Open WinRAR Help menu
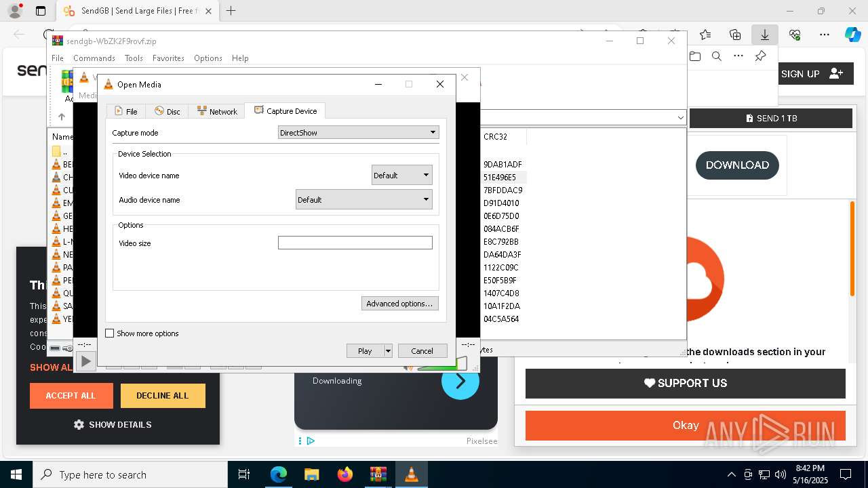868x488 pixels. tap(240, 58)
